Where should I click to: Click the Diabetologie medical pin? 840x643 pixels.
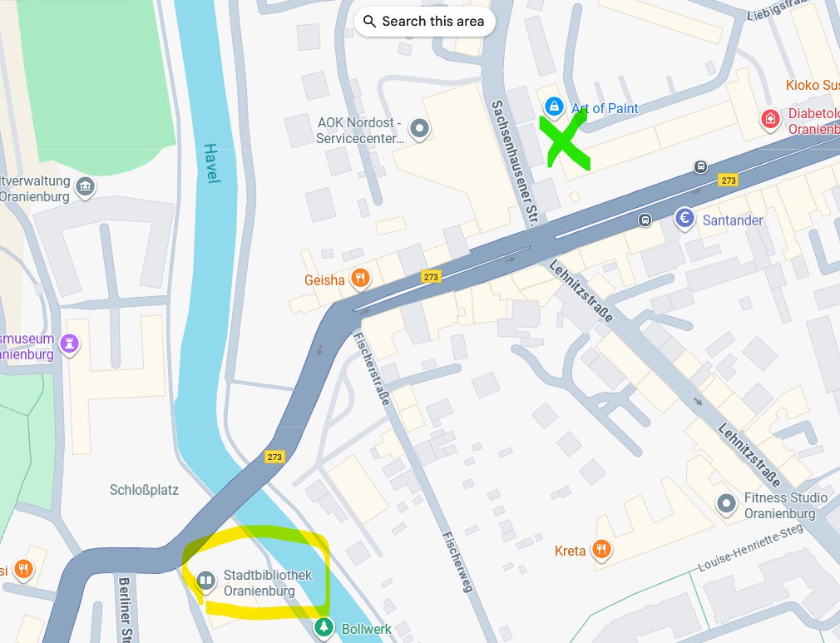[771, 119]
